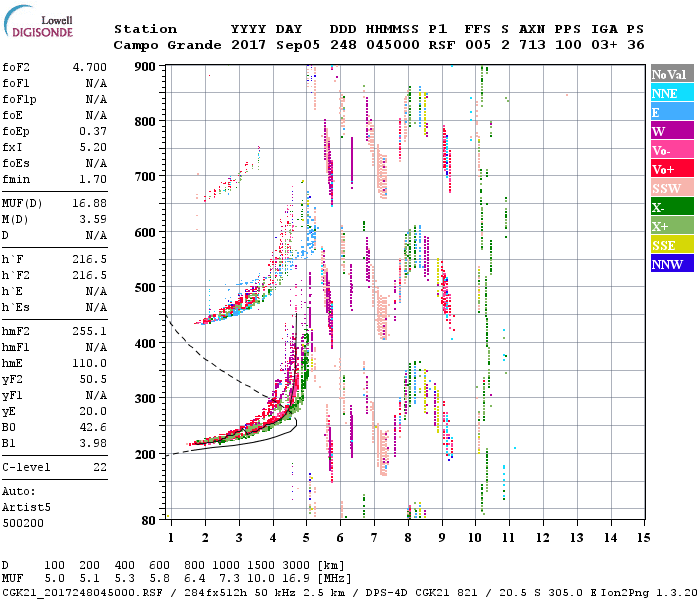Select the E legend swatch
Screen dimensions: 700x600
(672, 112)
